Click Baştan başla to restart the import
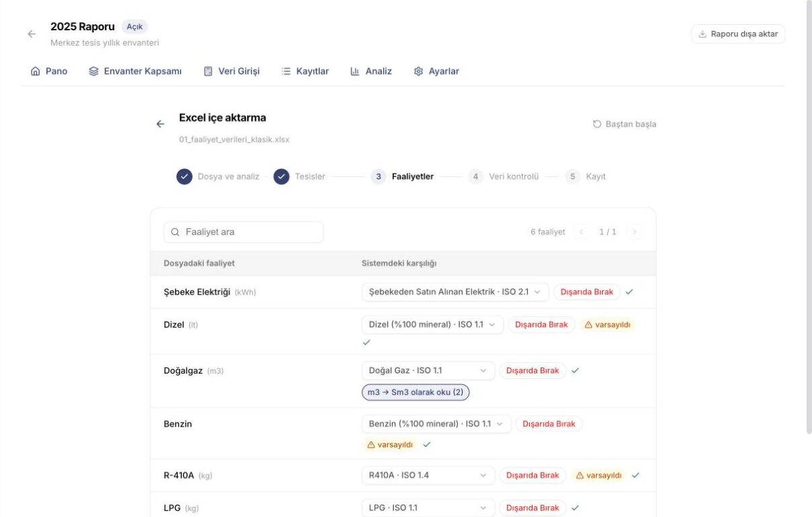812x517 pixels. tap(624, 124)
